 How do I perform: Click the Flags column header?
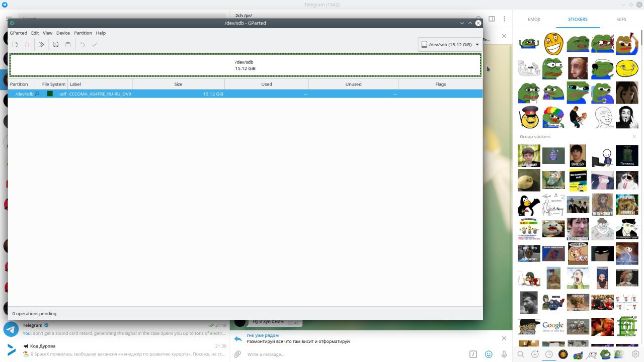point(440,84)
